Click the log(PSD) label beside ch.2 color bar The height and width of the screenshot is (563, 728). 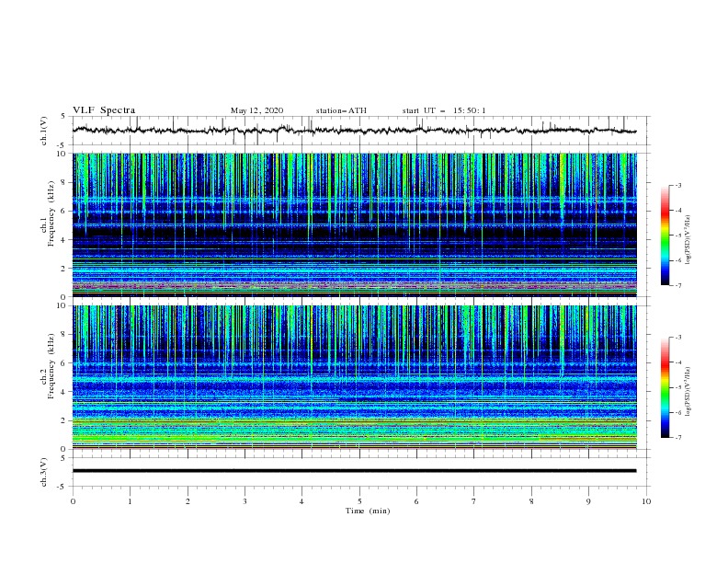click(x=688, y=392)
